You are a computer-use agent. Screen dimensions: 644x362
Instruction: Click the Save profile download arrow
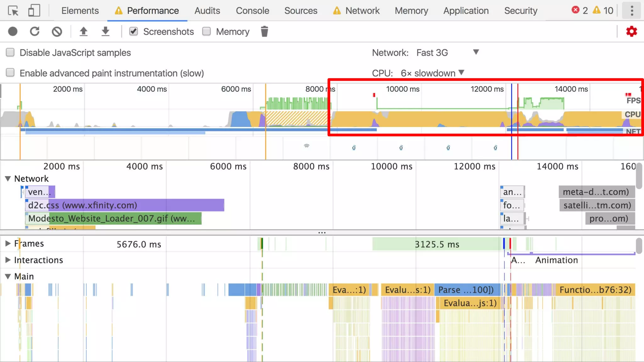[105, 31]
